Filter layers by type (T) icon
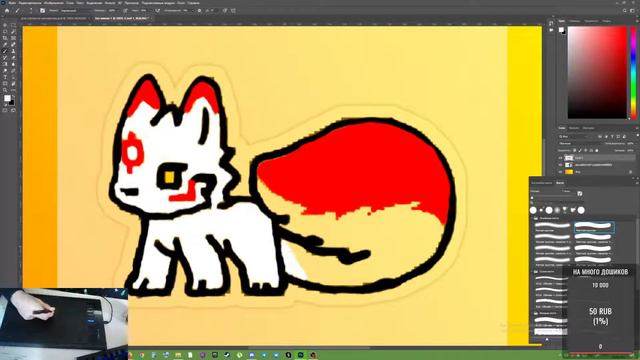 click(613, 136)
